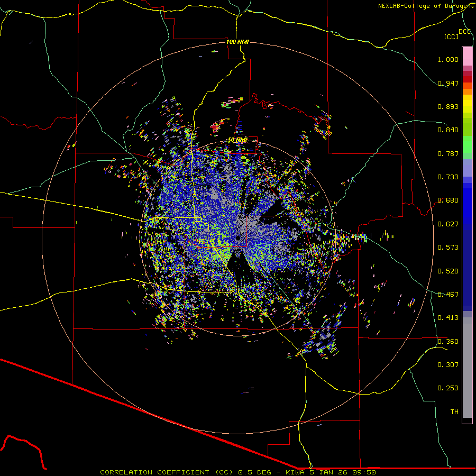Click the "0.840" legend value
The image size is (476, 476).
tap(448, 130)
